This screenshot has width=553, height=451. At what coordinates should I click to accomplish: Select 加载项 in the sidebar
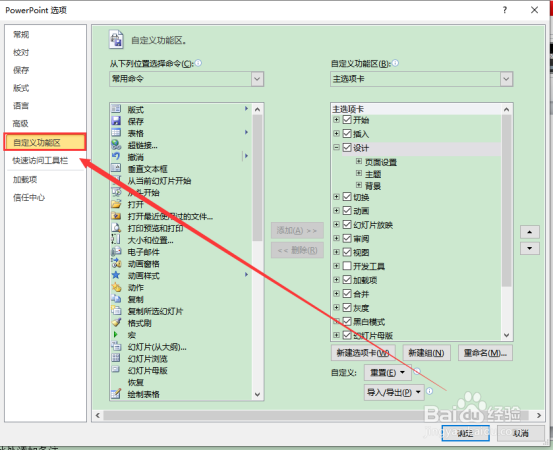tap(25, 179)
